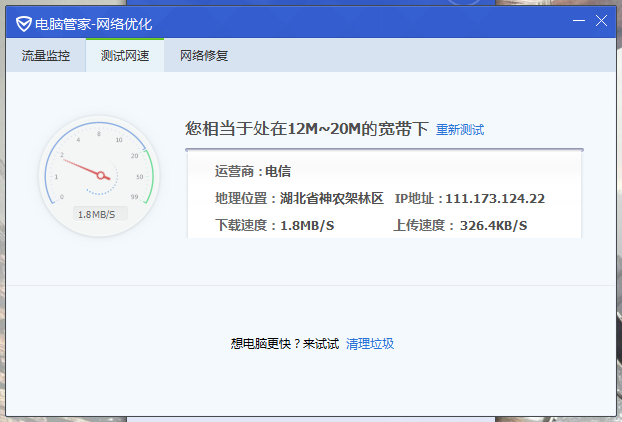Click the 地理位置：湖北省神农架林区 text

[x=299, y=198]
